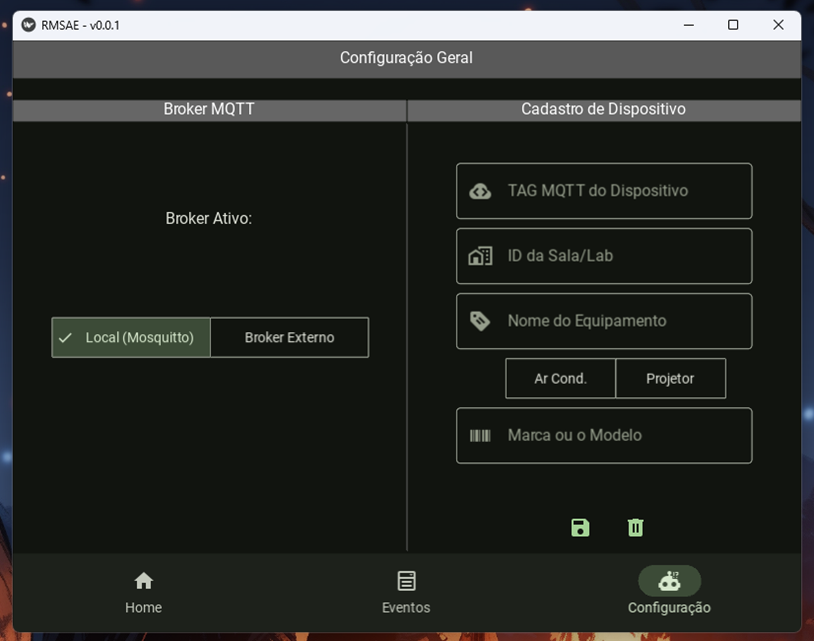This screenshot has height=641, width=814.
Task: Close the RMSAE window
Action: 778,25
